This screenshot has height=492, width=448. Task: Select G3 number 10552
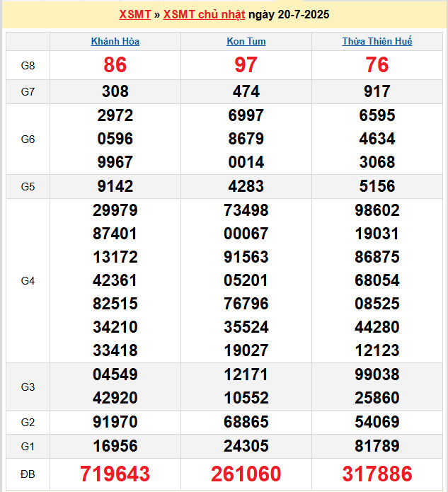[246, 398]
